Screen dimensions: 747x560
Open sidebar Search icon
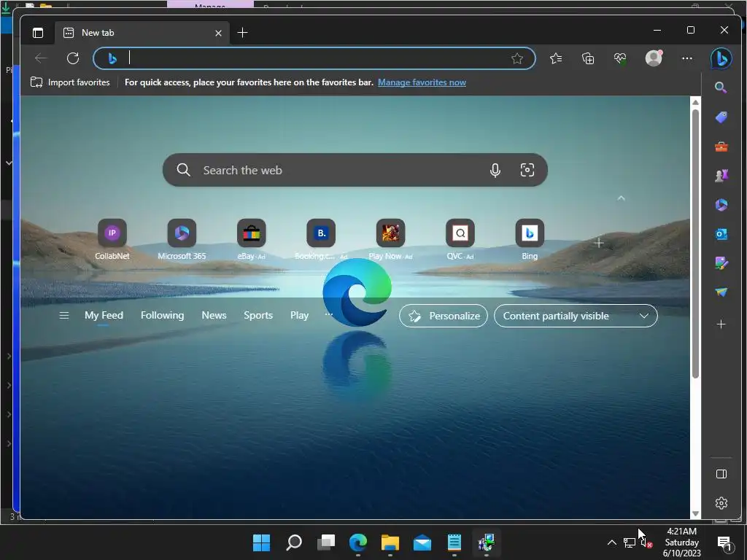(721, 87)
